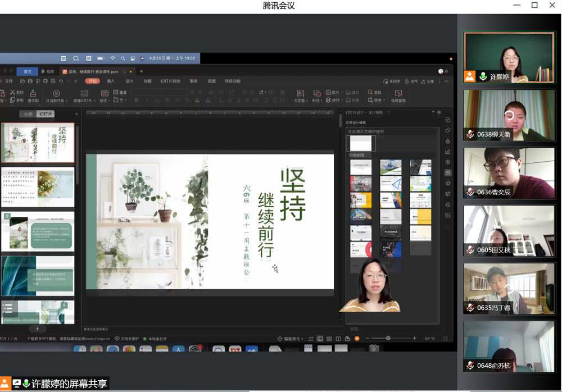
Task: Click the zoom in plus icon
Action: (415, 338)
